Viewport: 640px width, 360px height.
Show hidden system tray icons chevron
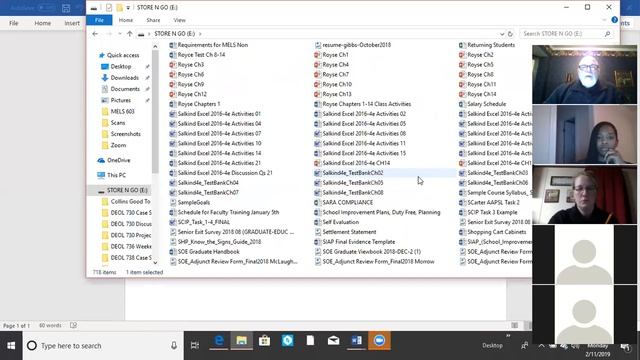pos(541,346)
